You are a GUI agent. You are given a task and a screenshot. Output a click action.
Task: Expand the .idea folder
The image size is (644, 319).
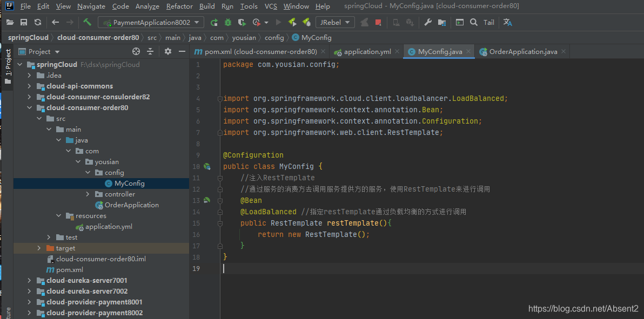[x=29, y=76]
